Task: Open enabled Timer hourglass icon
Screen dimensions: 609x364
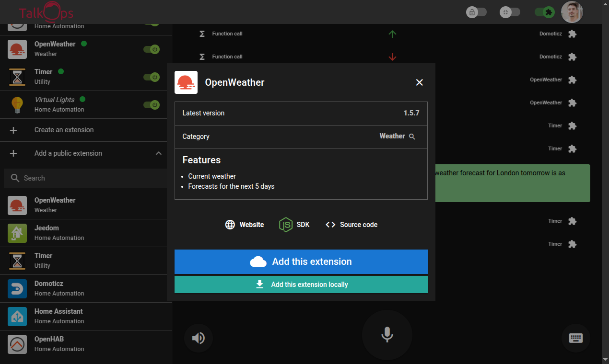Action: pos(17,77)
